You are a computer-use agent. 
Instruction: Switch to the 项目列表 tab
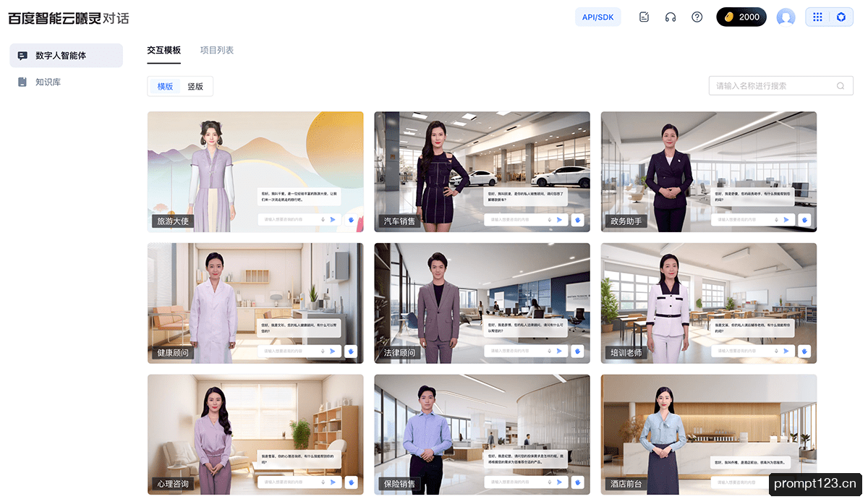217,51
